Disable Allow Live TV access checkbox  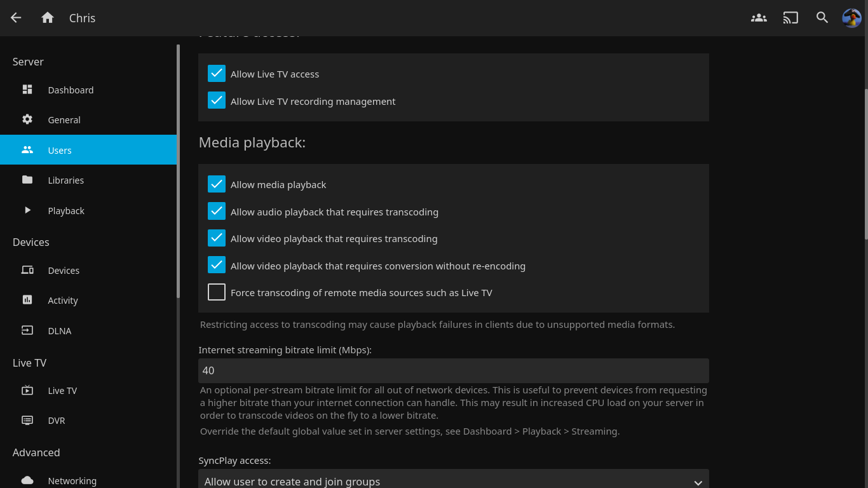coord(217,74)
